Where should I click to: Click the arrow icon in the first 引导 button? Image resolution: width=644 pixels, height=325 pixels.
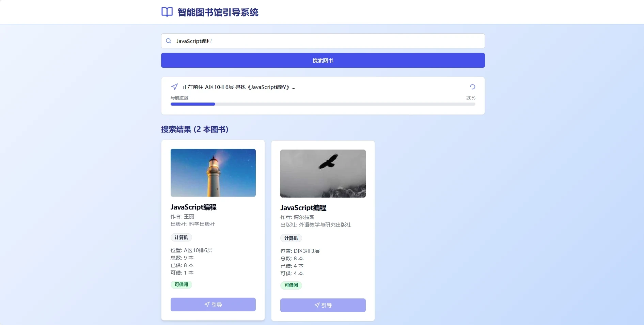(x=207, y=305)
